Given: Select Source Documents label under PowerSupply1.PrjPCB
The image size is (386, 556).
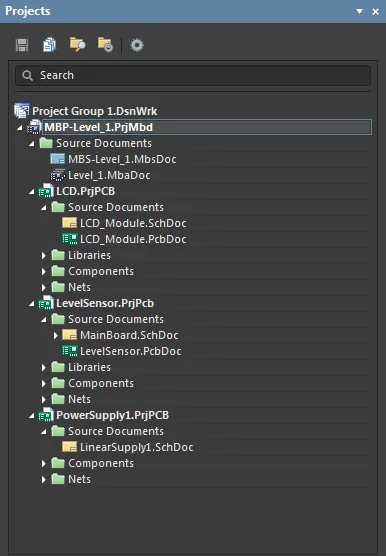Looking at the screenshot, I should tap(116, 431).
